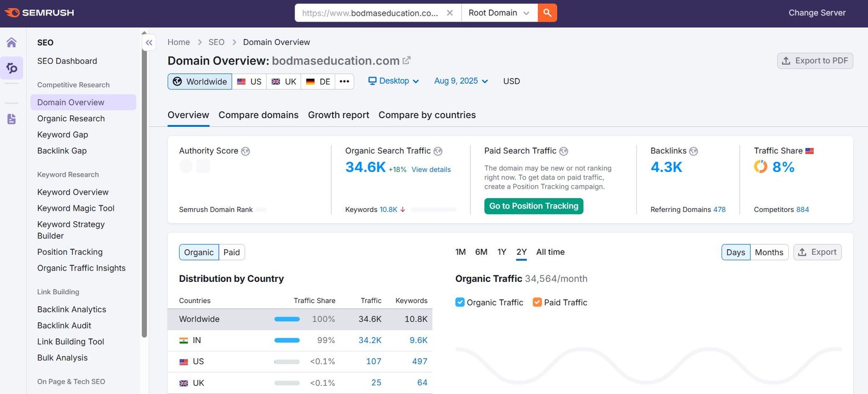The width and height of the screenshot is (868, 394).
Task: Click the 34.2K traffic value for IN
Action: (370, 340)
